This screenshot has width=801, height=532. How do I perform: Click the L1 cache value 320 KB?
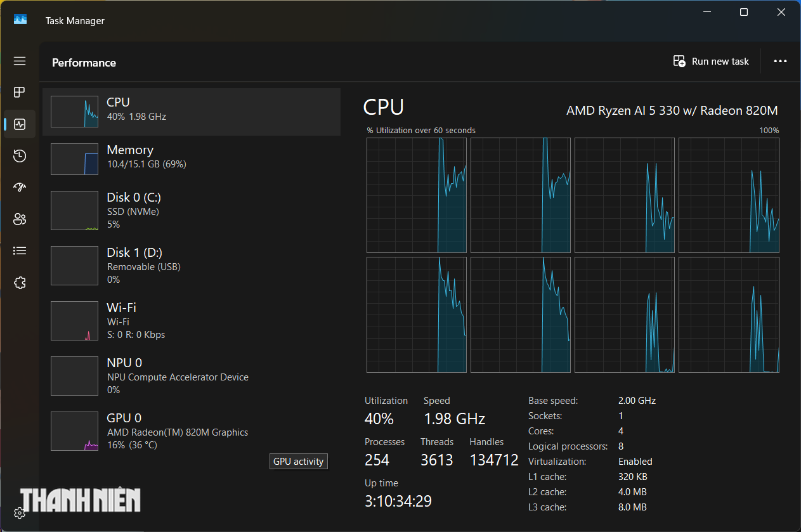pos(634,477)
